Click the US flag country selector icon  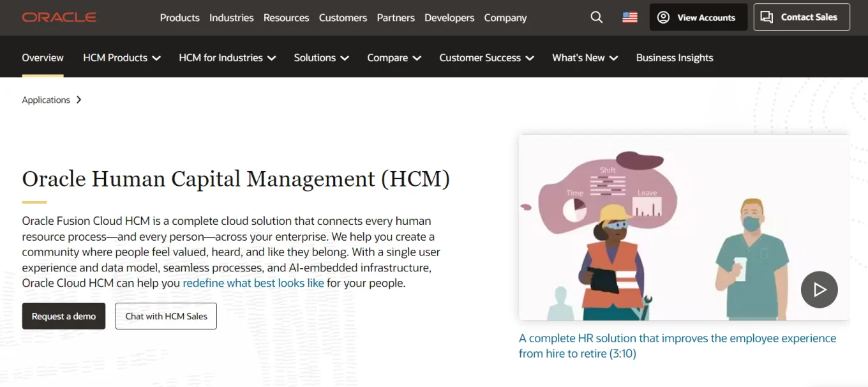pos(629,17)
